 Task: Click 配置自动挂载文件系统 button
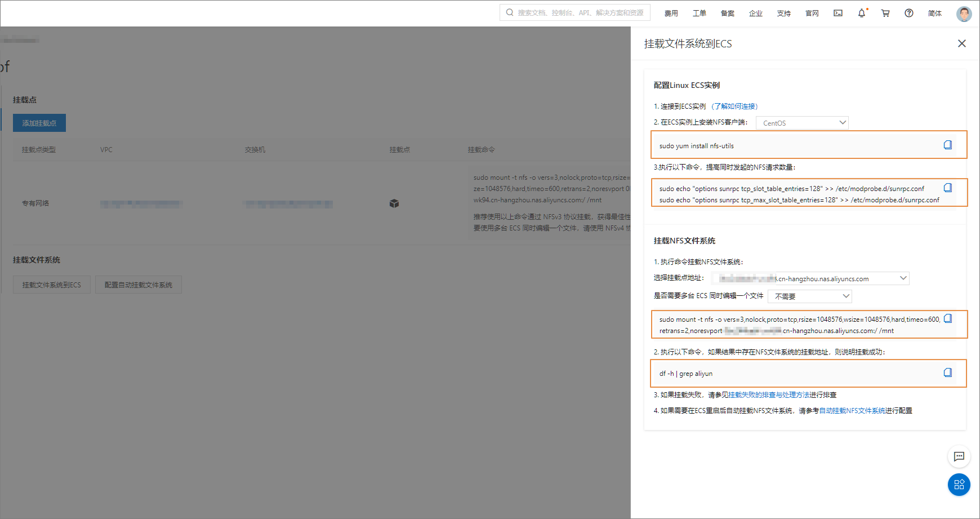point(139,285)
